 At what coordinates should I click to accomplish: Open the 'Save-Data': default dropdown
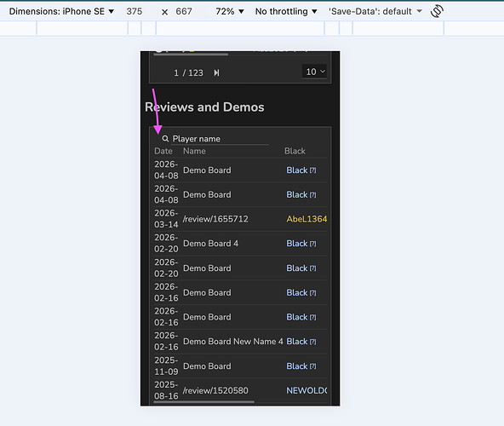375,11
